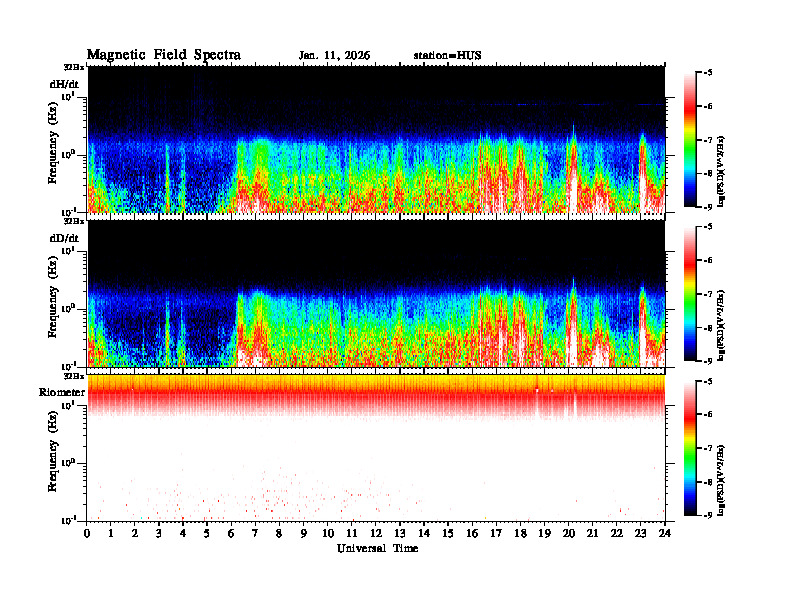
Task: Click hour 6 on the time axis
Action: pyautogui.click(x=231, y=533)
